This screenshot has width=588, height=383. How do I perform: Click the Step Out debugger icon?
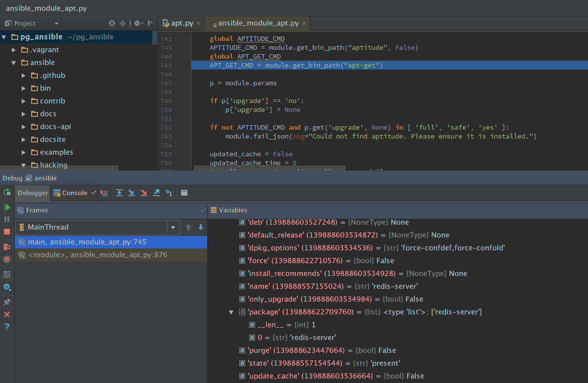(x=157, y=193)
